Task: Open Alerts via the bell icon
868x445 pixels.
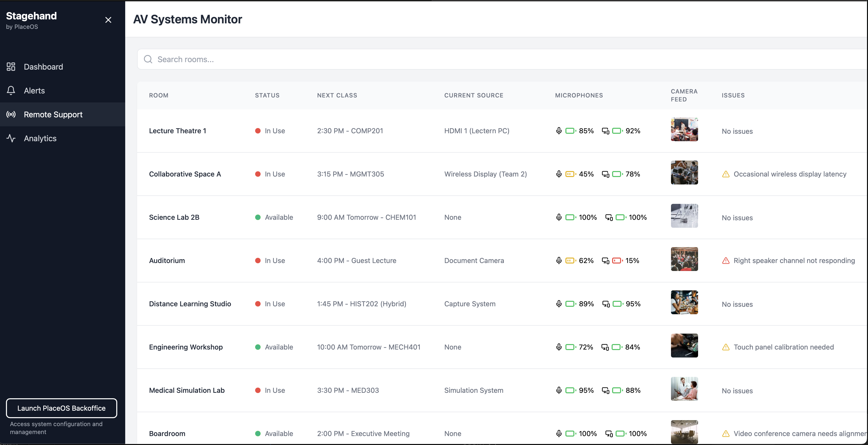Action: [11, 90]
